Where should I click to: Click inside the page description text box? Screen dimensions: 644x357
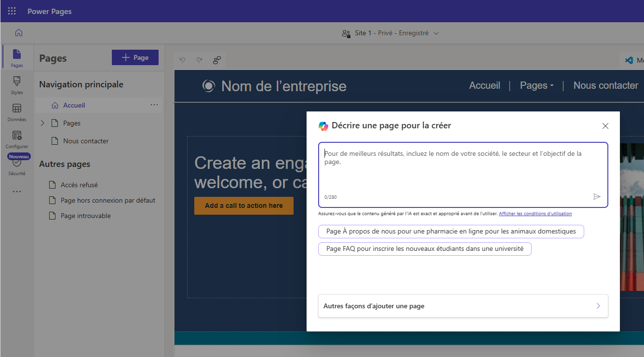tap(462, 169)
